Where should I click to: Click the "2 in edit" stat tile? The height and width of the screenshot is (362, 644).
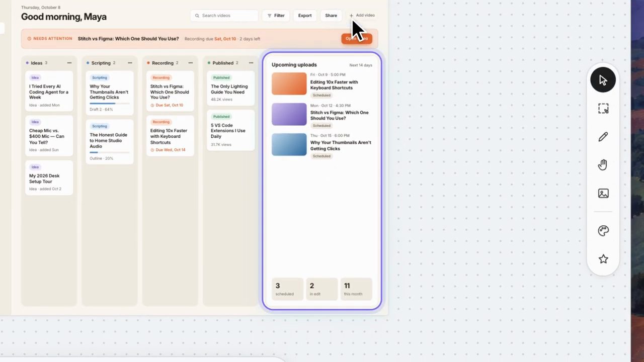[x=321, y=289]
